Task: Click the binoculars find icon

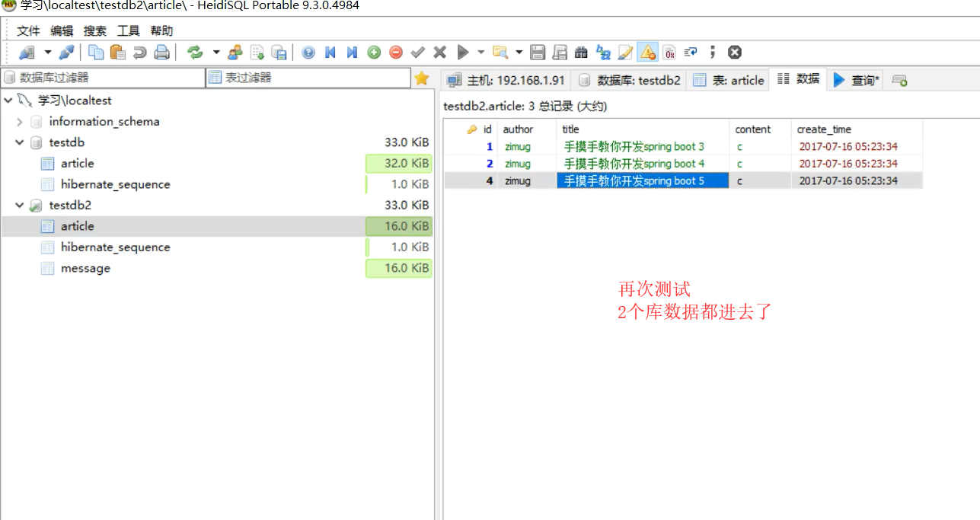Action: (x=581, y=53)
